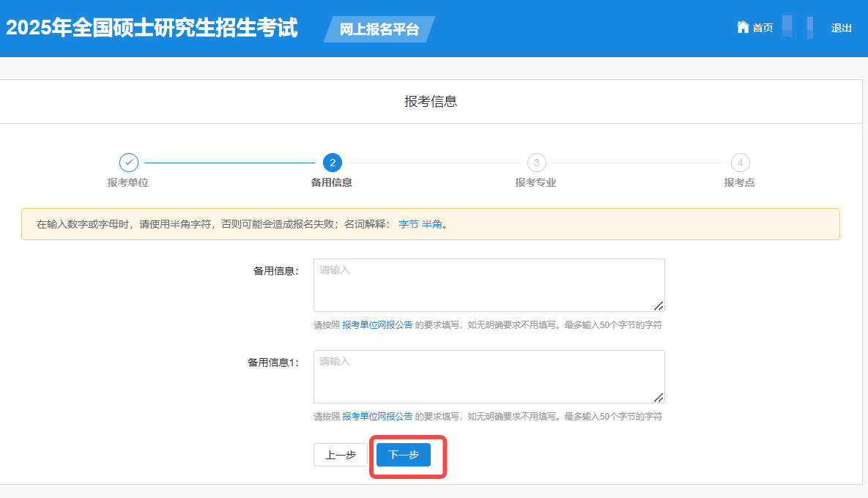Viewport: 868px width, 498px height.
Task: Select the 报考专业 step label
Action: [x=536, y=182]
